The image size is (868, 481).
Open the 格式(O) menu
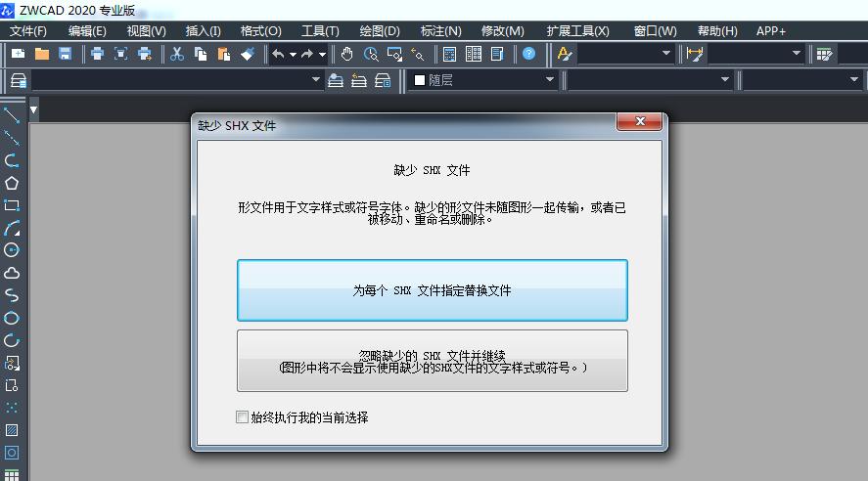pyautogui.click(x=260, y=31)
